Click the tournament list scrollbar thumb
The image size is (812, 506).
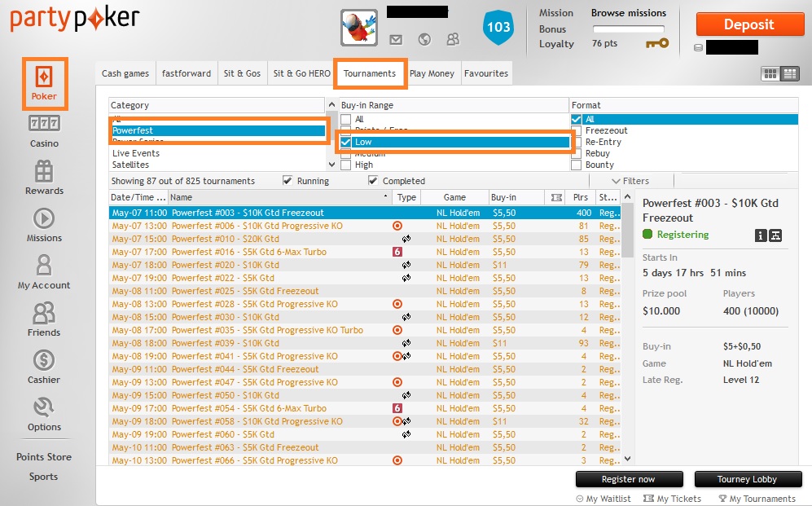628,231
